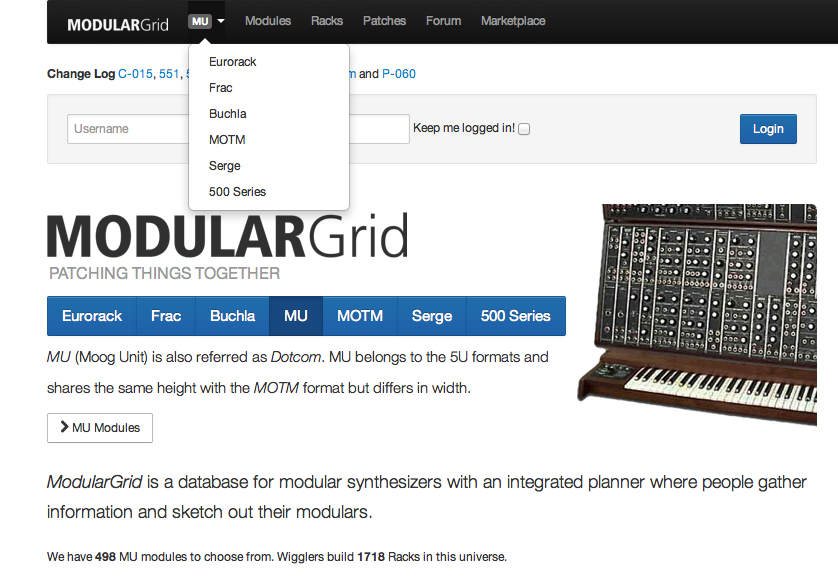Click the 'Change Log' label

click(81, 74)
